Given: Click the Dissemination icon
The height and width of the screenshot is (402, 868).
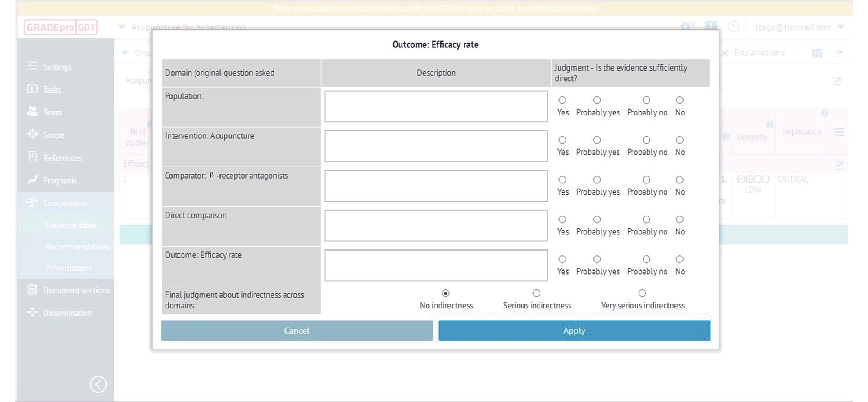Looking at the screenshot, I should (x=32, y=312).
